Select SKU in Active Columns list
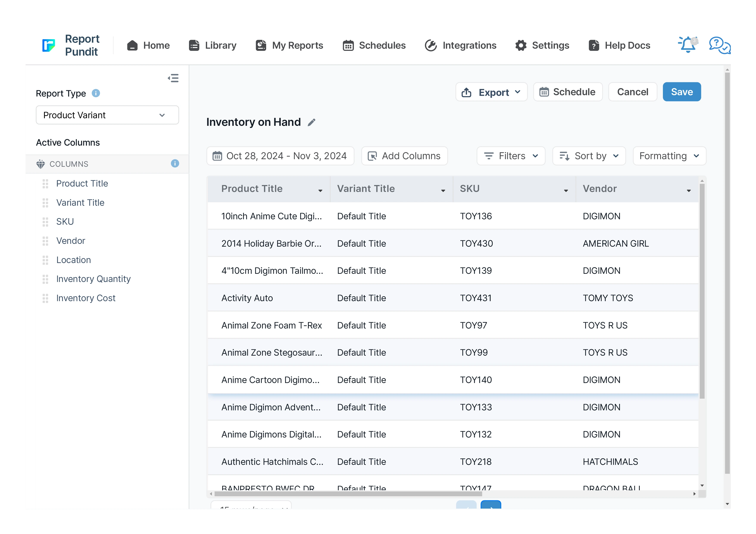756x534 pixels. (65, 222)
